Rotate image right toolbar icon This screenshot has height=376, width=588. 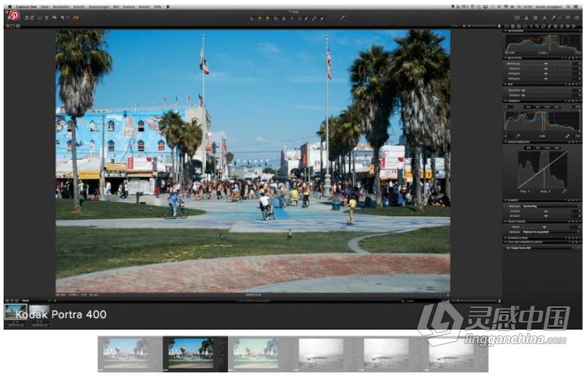click(32, 18)
